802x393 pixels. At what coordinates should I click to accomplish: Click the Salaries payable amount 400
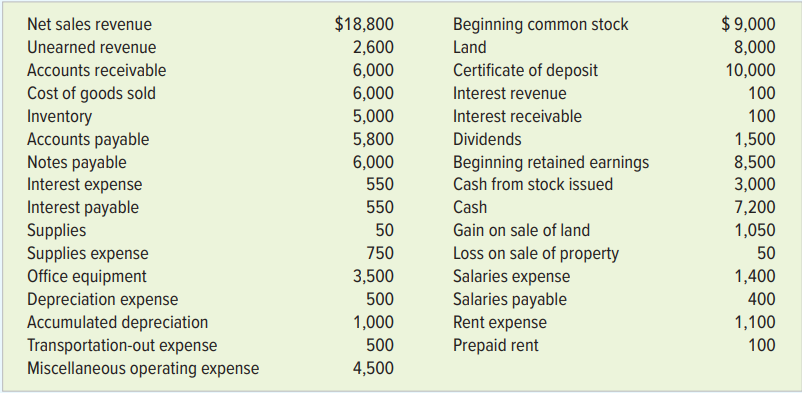pos(762,300)
